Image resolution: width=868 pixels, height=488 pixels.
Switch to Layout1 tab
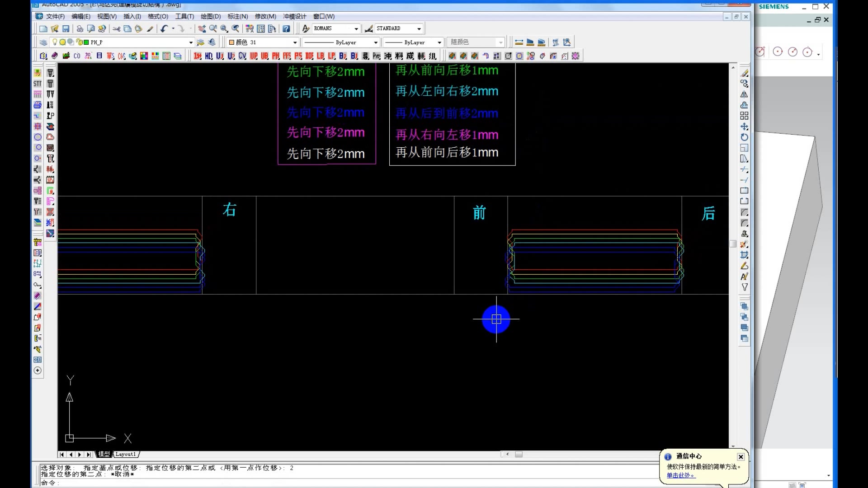(x=126, y=454)
